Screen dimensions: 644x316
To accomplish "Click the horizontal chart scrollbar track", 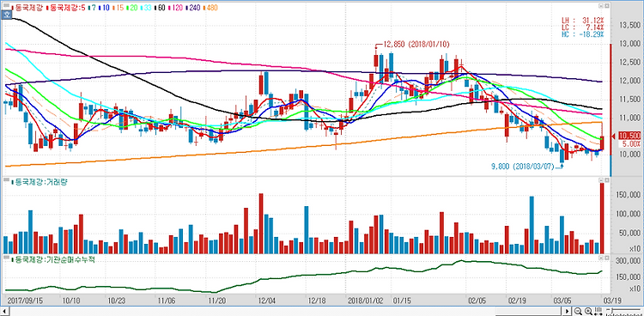I will tap(286, 311).
